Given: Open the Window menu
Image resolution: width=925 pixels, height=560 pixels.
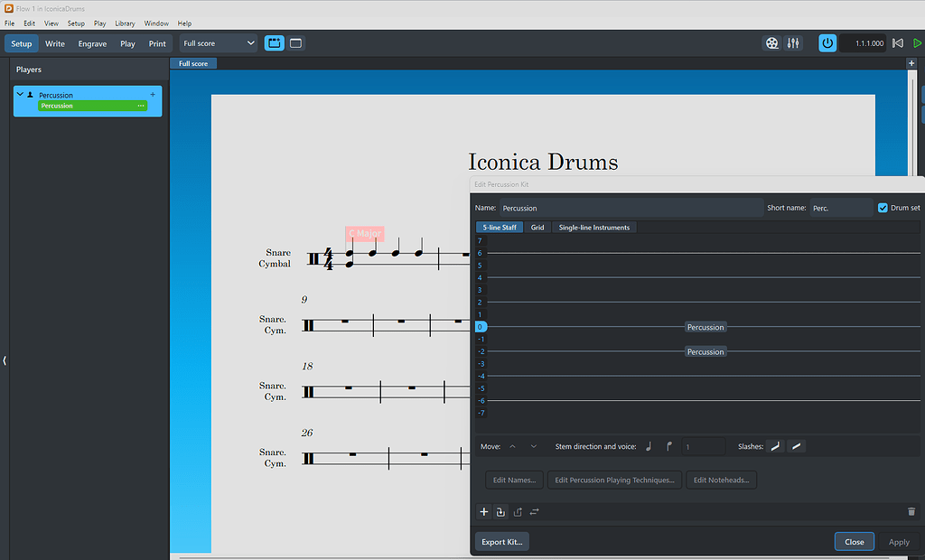Looking at the screenshot, I should click(156, 23).
